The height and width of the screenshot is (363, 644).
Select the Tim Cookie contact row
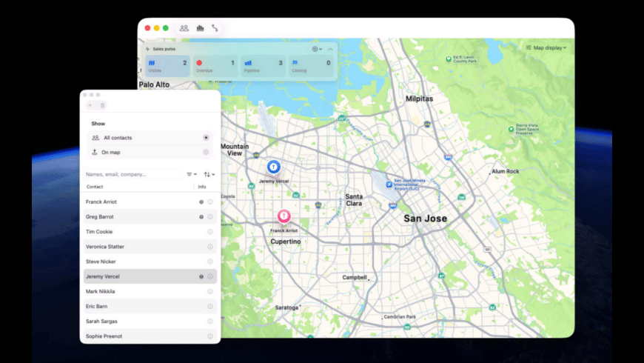coord(150,231)
